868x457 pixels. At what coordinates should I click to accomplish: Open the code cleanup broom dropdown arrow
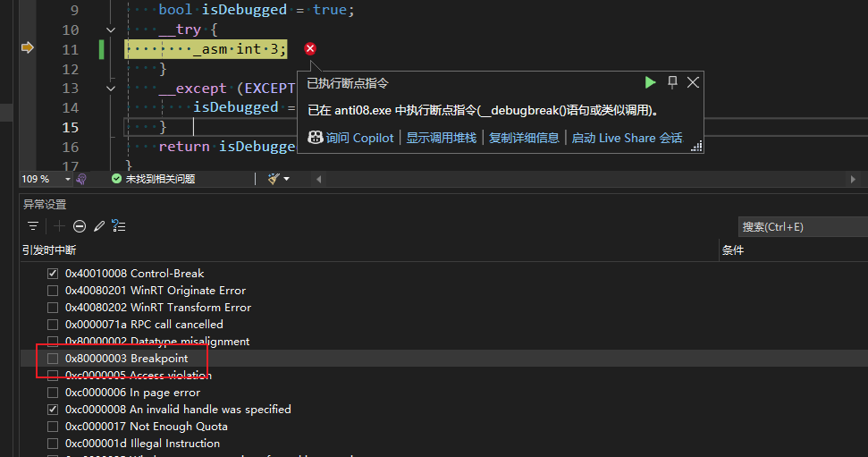tap(286, 179)
